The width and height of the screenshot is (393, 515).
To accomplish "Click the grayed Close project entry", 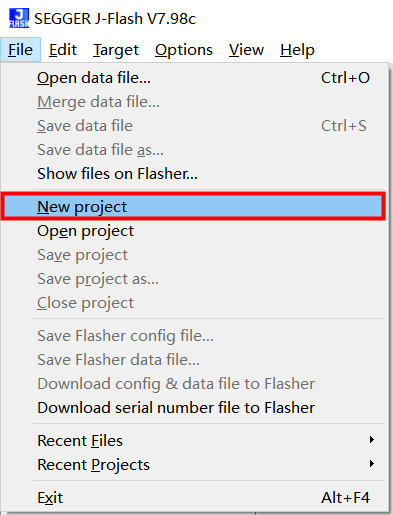I will click(194, 303).
